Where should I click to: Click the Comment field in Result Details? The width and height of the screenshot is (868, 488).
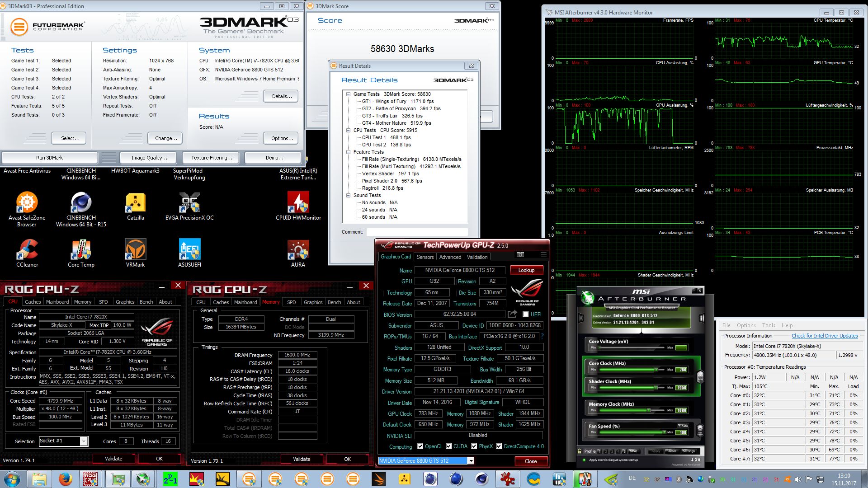click(x=417, y=232)
